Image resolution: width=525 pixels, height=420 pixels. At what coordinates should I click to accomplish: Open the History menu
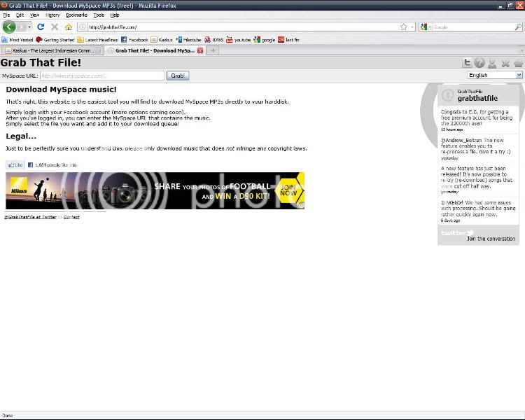pos(52,15)
